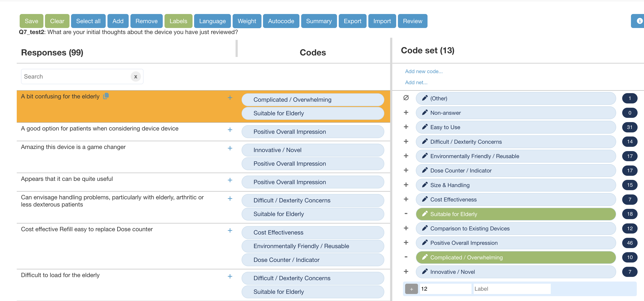
Task: Clear the search box with the x button
Action: pos(135,77)
